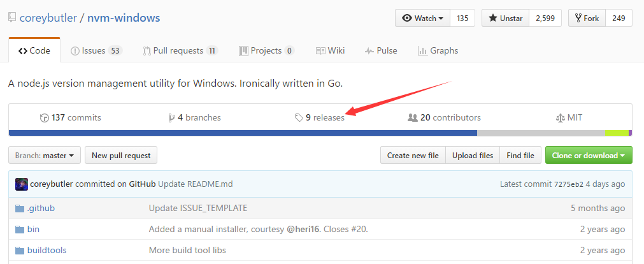Open the Graphs tab
Image resolution: width=644 pixels, height=264 pixels.
pyautogui.click(x=438, y=50)
